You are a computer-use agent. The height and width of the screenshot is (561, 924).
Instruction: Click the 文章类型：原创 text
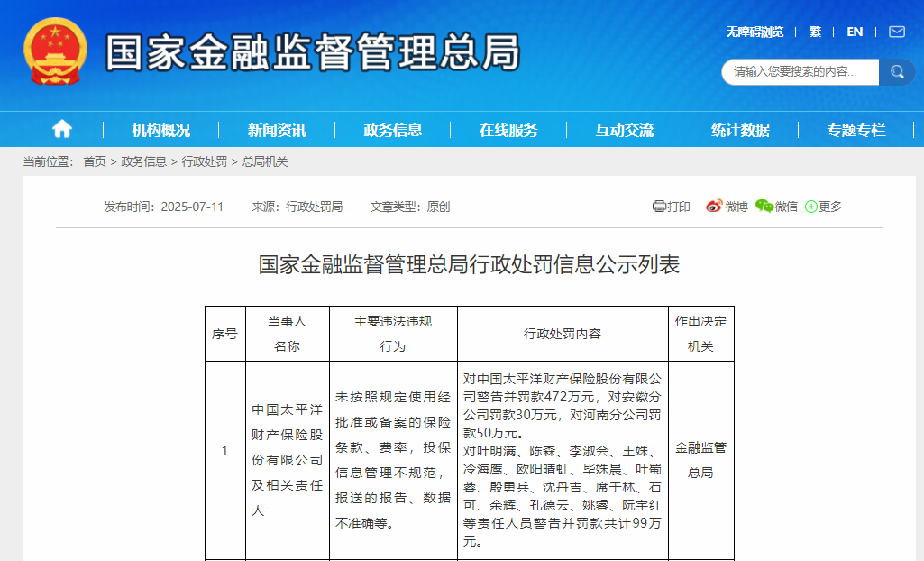click(x=410, y=207)
